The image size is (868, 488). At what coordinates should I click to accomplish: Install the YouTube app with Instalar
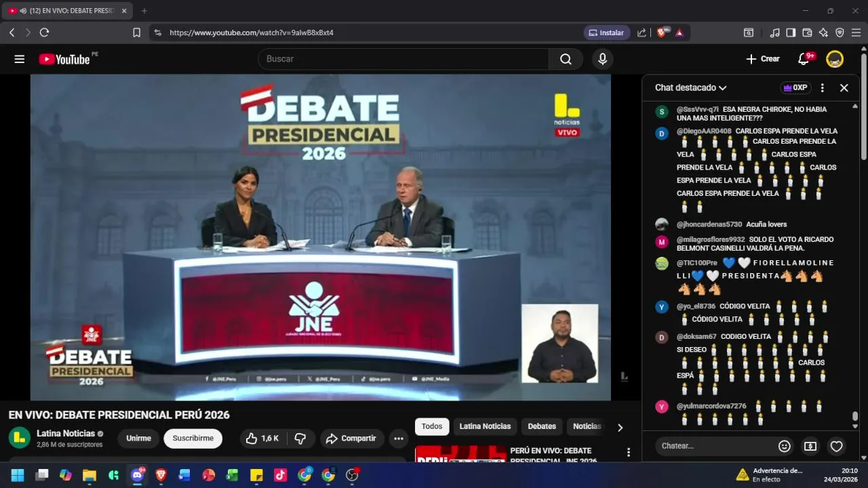[606, 33]
